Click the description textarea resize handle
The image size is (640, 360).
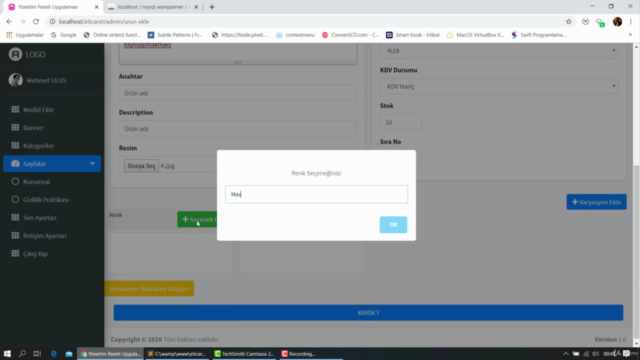point(238,62)
